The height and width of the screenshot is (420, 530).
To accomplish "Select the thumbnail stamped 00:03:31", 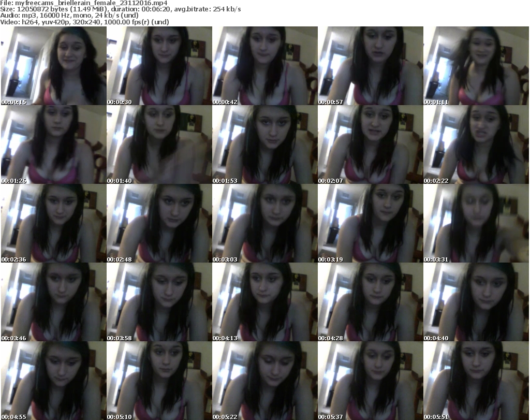I will pyautogui.click(x=476, y=223).
